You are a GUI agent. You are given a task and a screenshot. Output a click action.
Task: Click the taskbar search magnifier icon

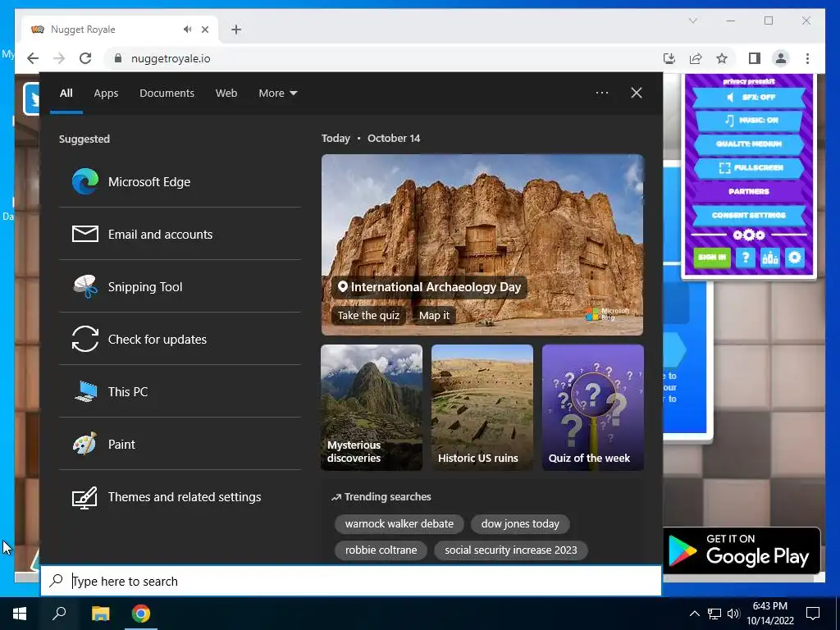coord(59,613)
